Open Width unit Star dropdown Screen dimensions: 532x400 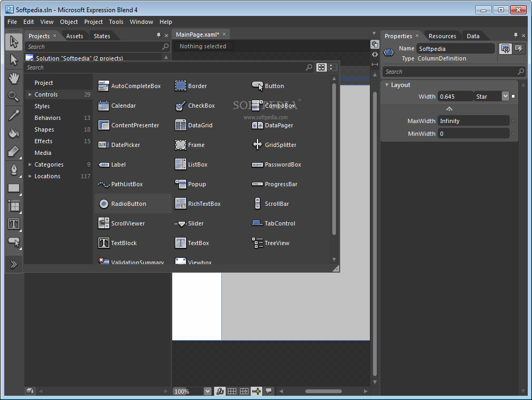[506, 97]
